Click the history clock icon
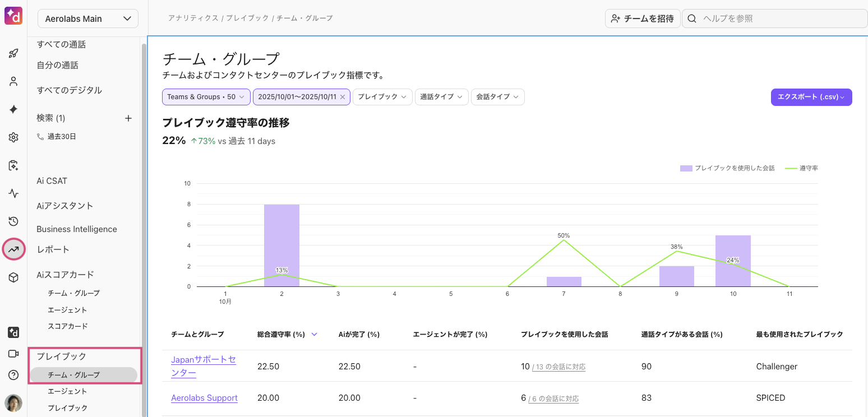Image resolution: width=868 pixels, height=417 pixels. (13, 221)
